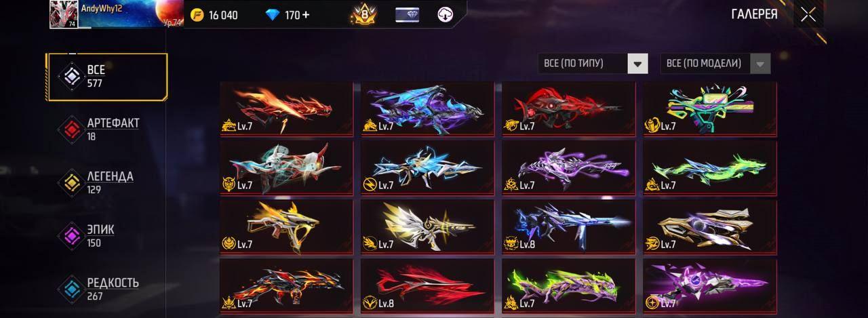Select the flaming red dragon gun skin
This screenshot has width=868, height=318.
tap(286, 108)
